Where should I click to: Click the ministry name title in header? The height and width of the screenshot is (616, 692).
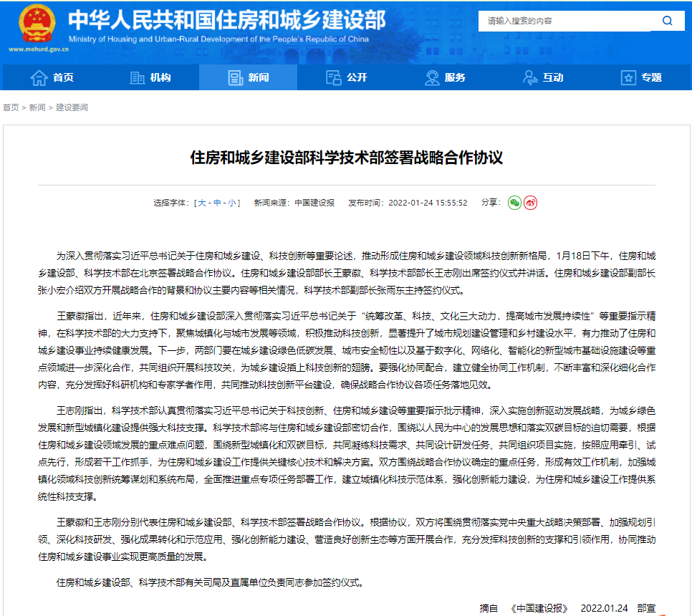227,20
